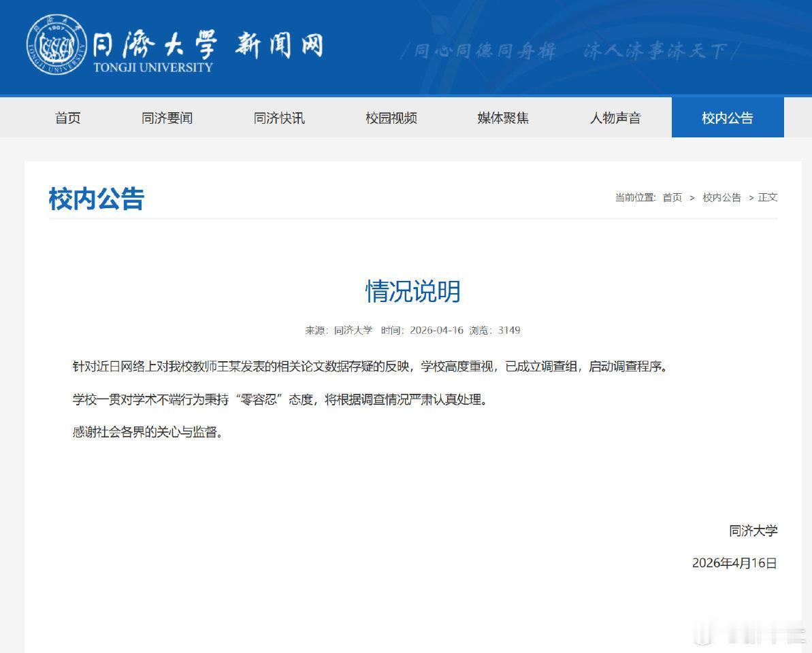Image resolution: width=812 pixels, height=653 pixels.
Task: Click 校内公告 breadcrumb link
Action: [721, 198]
